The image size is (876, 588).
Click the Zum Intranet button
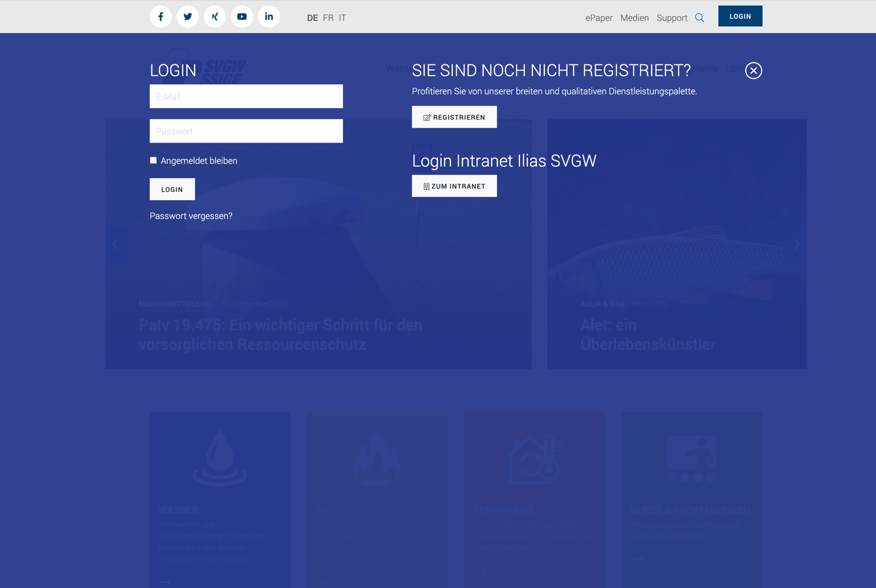[x=454, y=186]
